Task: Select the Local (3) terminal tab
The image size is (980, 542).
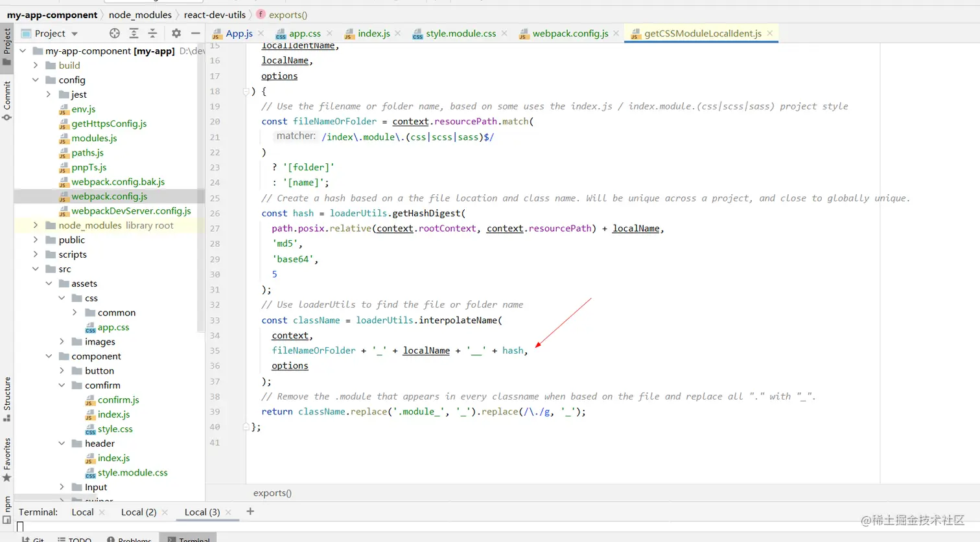Action: 202,512
